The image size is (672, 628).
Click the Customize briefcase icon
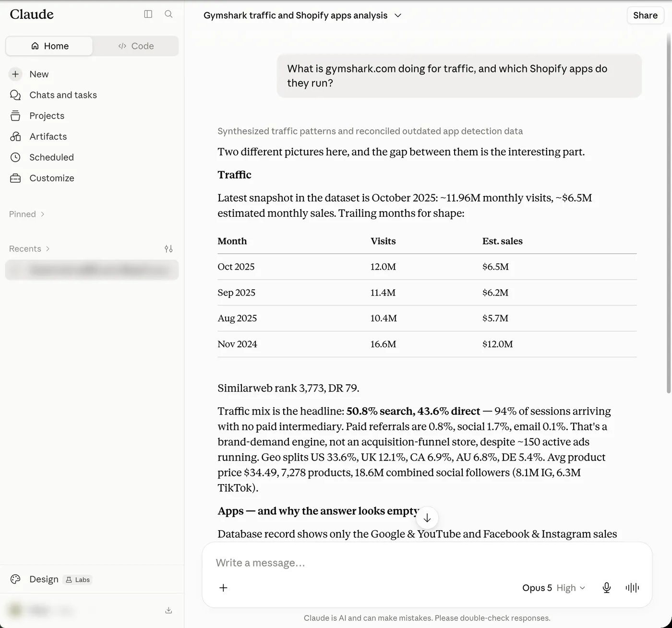pos(15,178)
